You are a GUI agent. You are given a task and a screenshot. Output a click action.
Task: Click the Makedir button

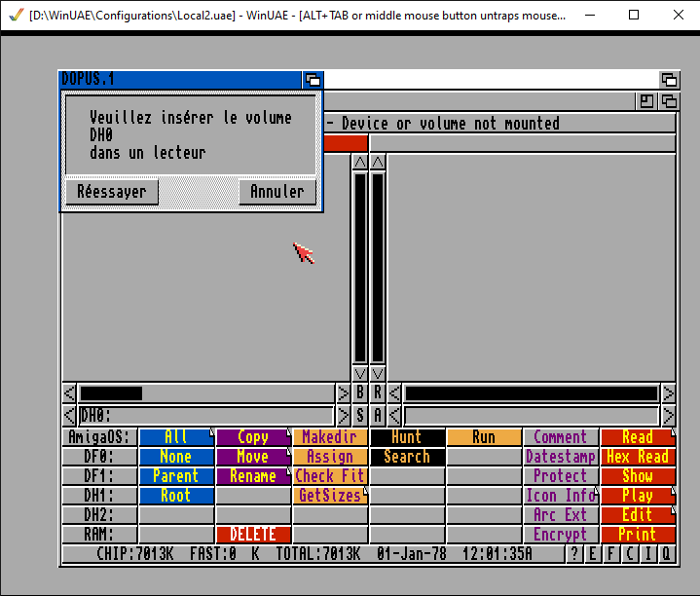(330, 437)
